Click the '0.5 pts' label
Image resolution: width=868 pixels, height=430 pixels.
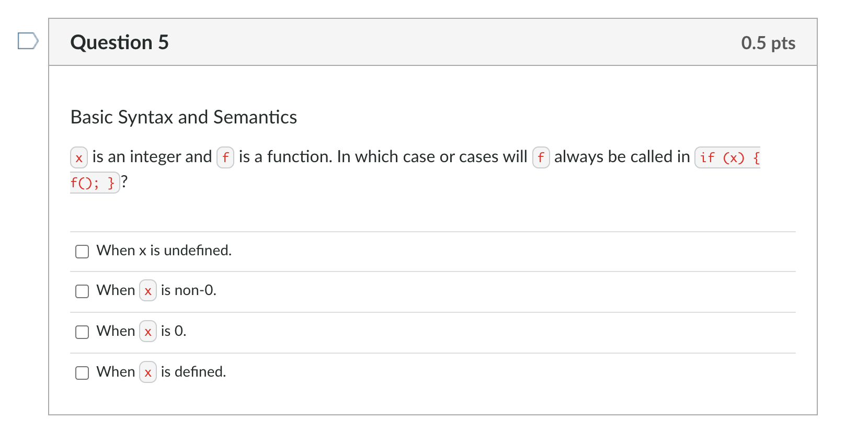(x=768, y=43)
